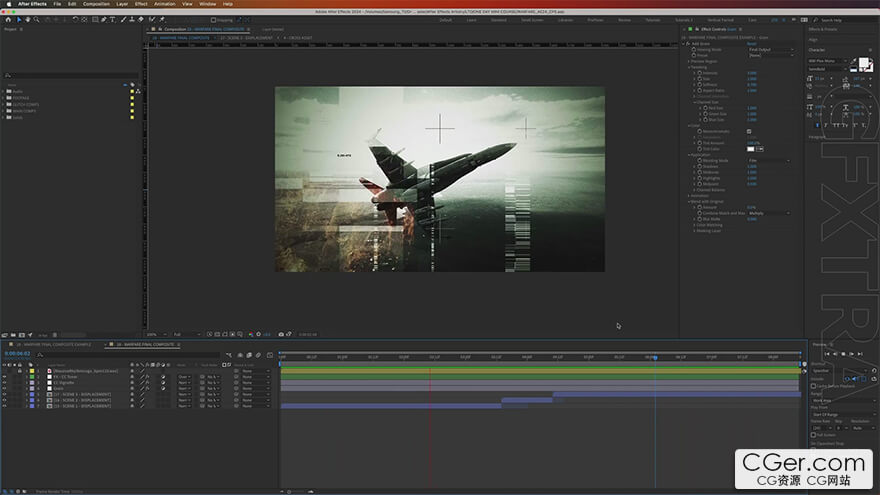This screenshot has height=495, width=880.
Task: Switch to the Scene 2 Displacement tab
Action: [x=246, y=37]
